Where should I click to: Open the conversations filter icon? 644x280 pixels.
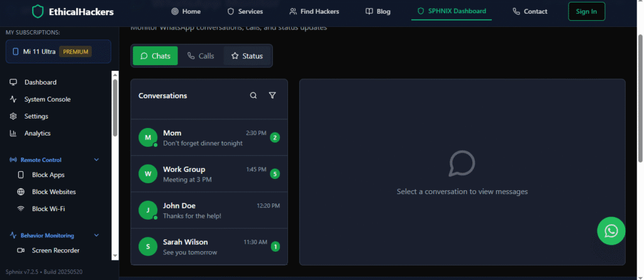click(x=272, y=95)
